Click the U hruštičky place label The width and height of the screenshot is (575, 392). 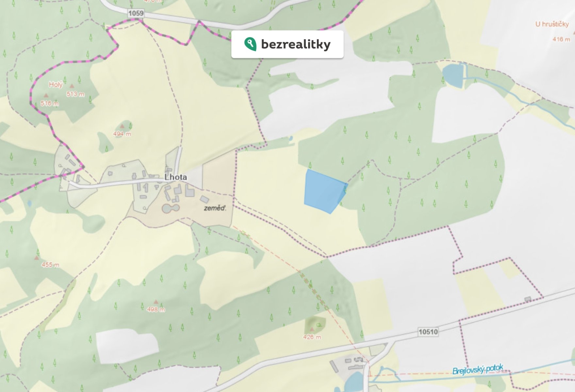[552, 24]
